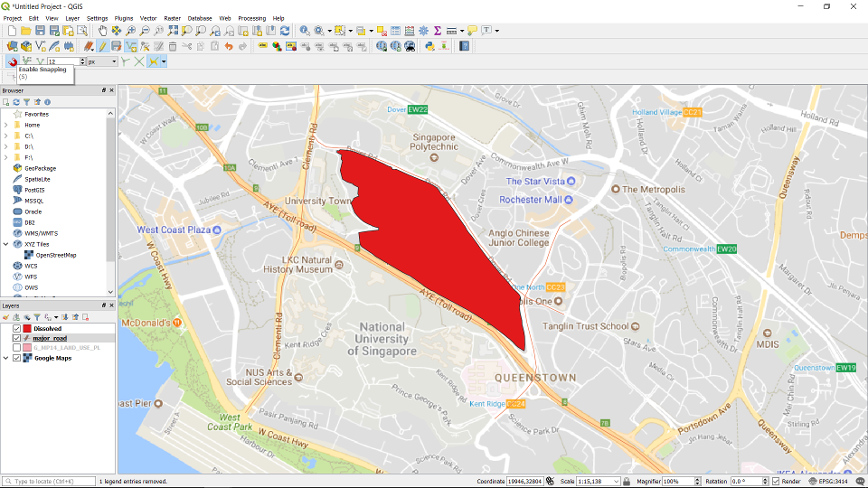Open the Vector menu

coord(147,18)
